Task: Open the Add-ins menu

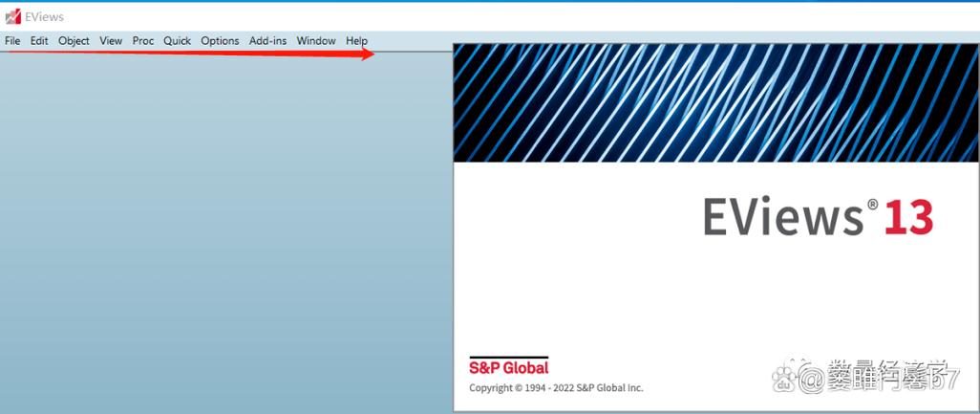Action: tap(268, 41)
